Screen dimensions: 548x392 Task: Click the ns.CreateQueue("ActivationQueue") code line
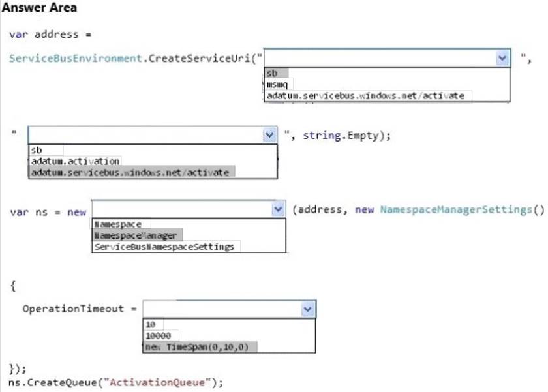tap(116, 382)
